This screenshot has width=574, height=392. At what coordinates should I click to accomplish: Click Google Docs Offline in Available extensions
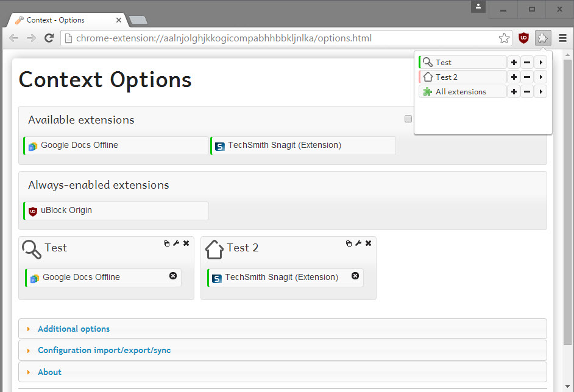click(116, 145)
